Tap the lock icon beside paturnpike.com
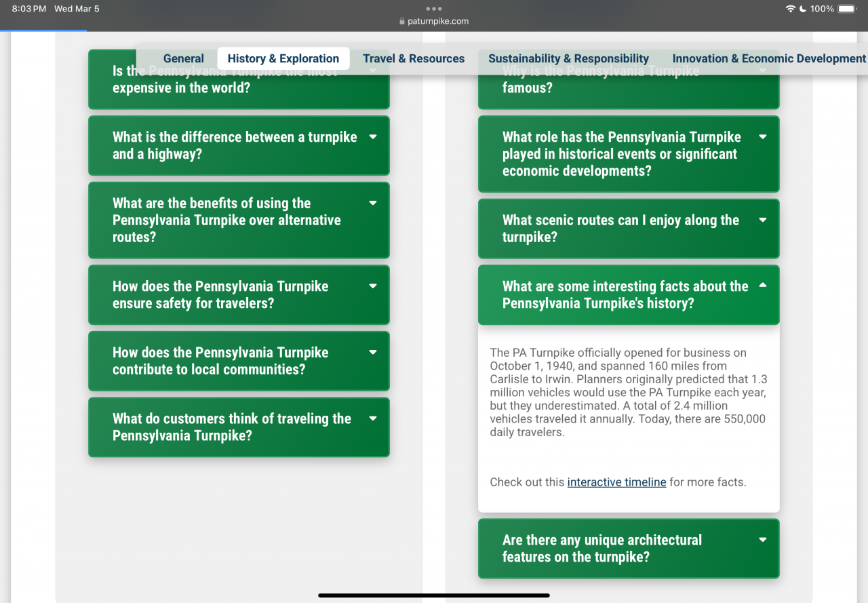The height and width of the screenshot is (603, 868). [x=402, y=21]
